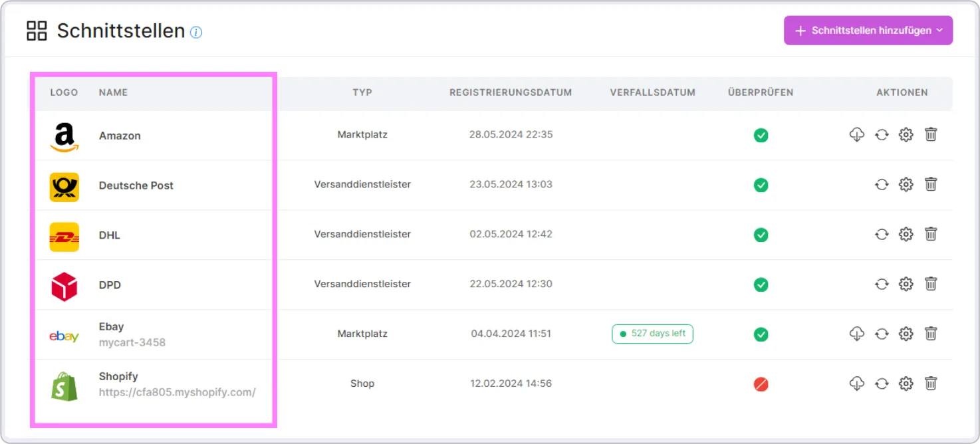Screen dimensions: 980x444
Task: Click the Name column header
Action: click(113, 92)
